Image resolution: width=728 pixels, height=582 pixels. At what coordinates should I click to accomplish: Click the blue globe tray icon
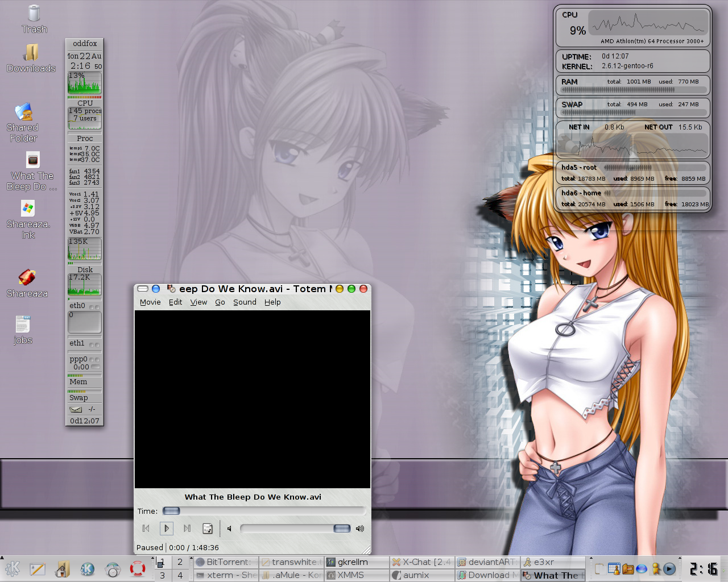(642, 569)
